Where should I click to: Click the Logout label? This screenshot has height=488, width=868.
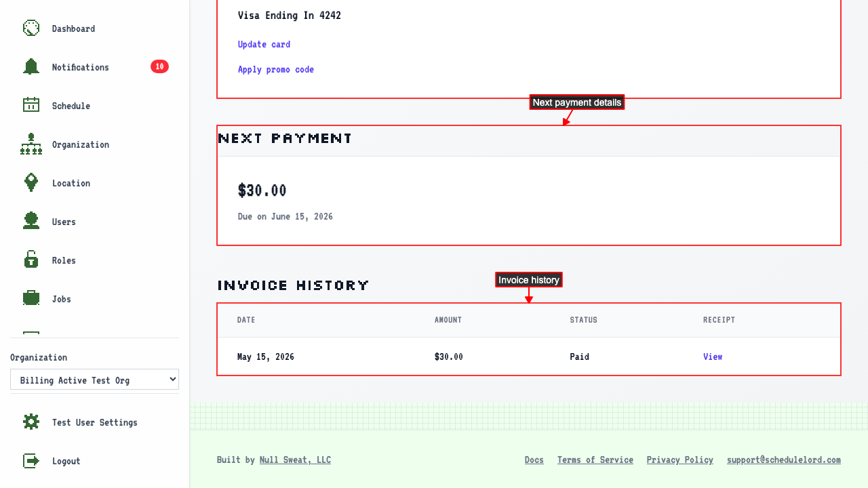pyautogui.click(x=66, y=461)
